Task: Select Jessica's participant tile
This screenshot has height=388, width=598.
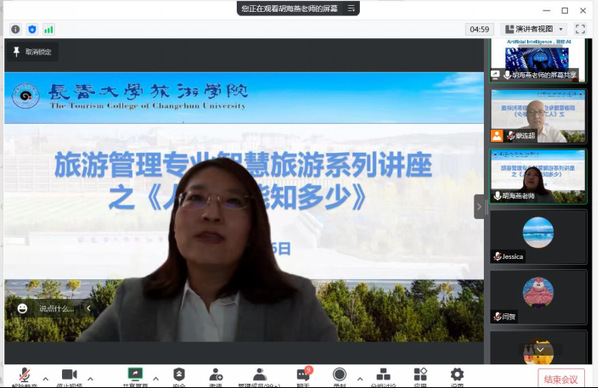Action: 538,237
